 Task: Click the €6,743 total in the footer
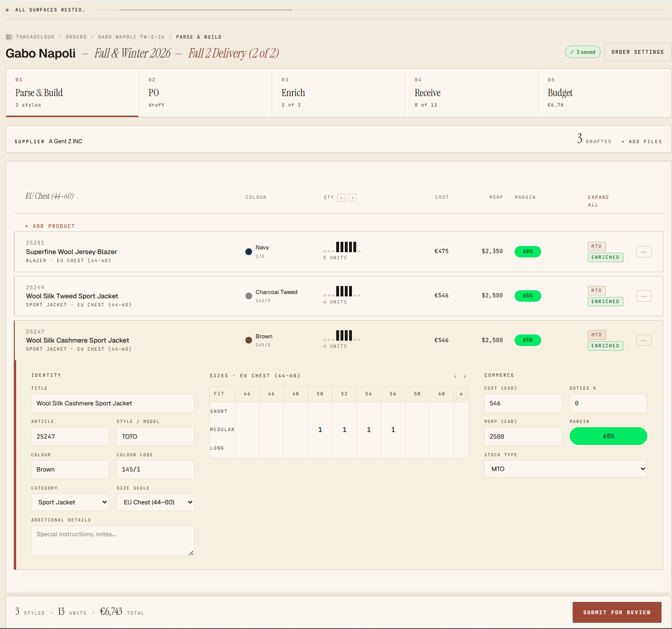(111, 611)
